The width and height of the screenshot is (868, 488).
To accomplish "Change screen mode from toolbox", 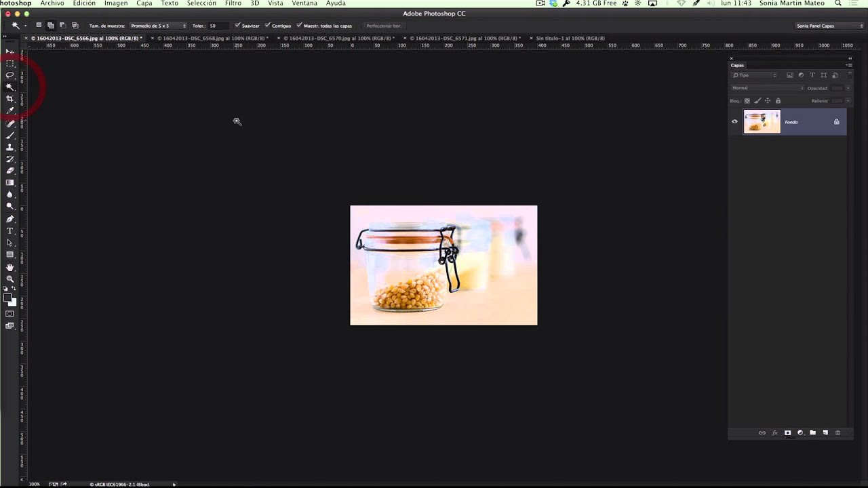I will (9, 326).
